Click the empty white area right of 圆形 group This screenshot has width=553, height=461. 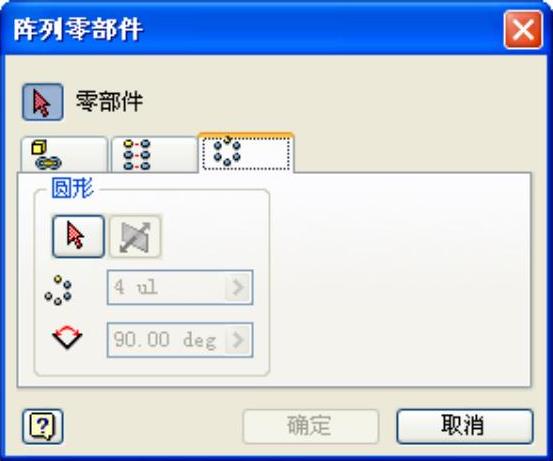click(x=400, y=280)
